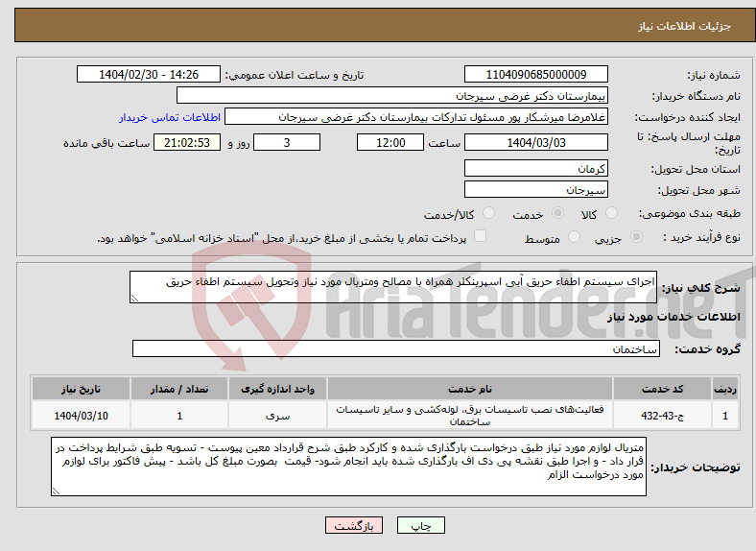This screenshot has height=551, width=756.
Task: Click service code cell ج-43-432
Action: (x=663, y=416)
